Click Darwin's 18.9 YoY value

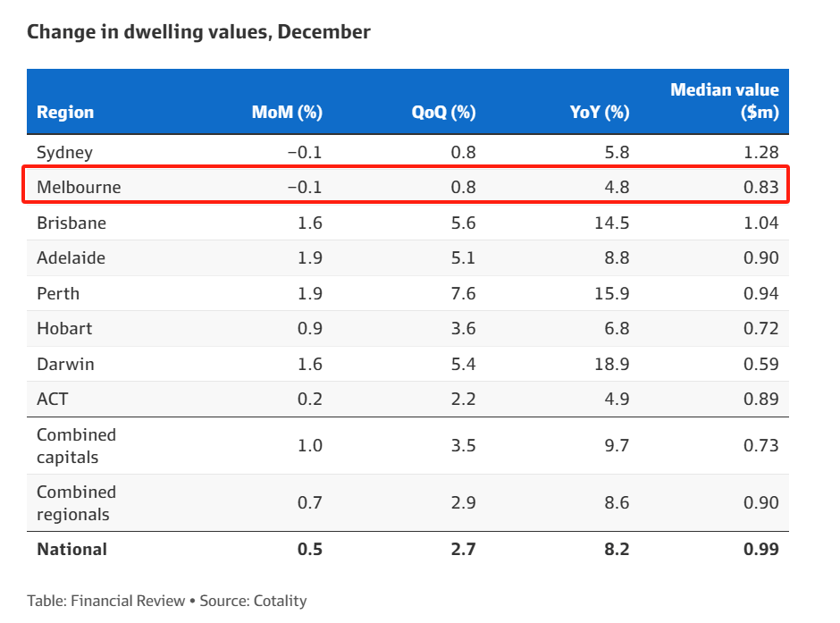point(614,364)
